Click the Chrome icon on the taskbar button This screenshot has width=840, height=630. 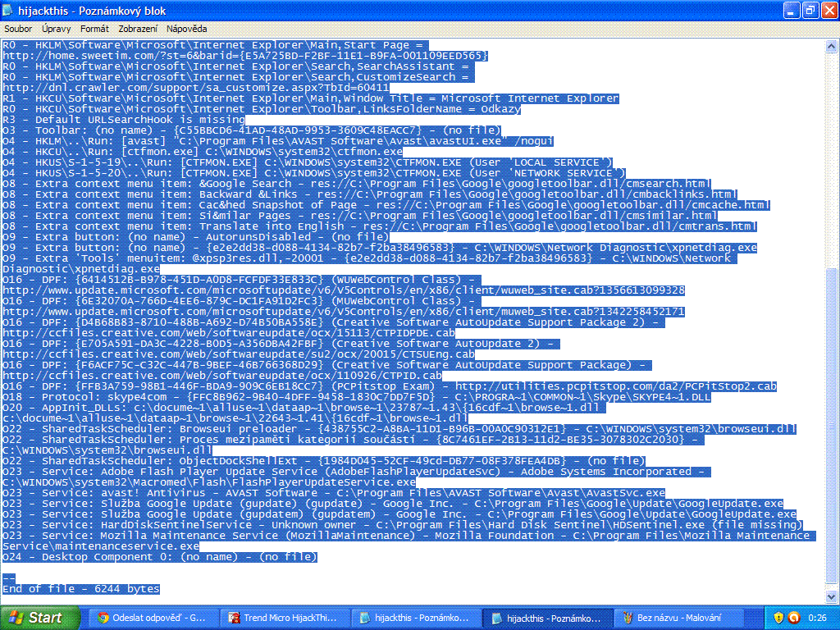tap(103, 618)
